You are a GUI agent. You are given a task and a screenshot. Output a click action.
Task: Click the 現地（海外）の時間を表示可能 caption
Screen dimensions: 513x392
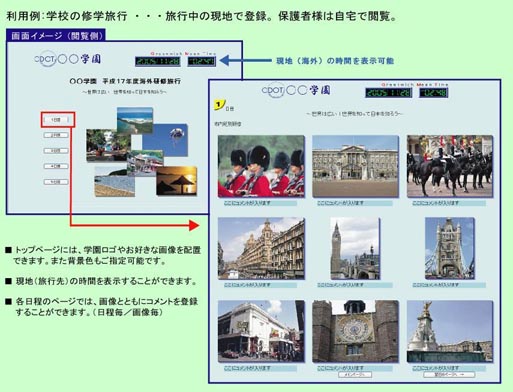coord(335,61)
